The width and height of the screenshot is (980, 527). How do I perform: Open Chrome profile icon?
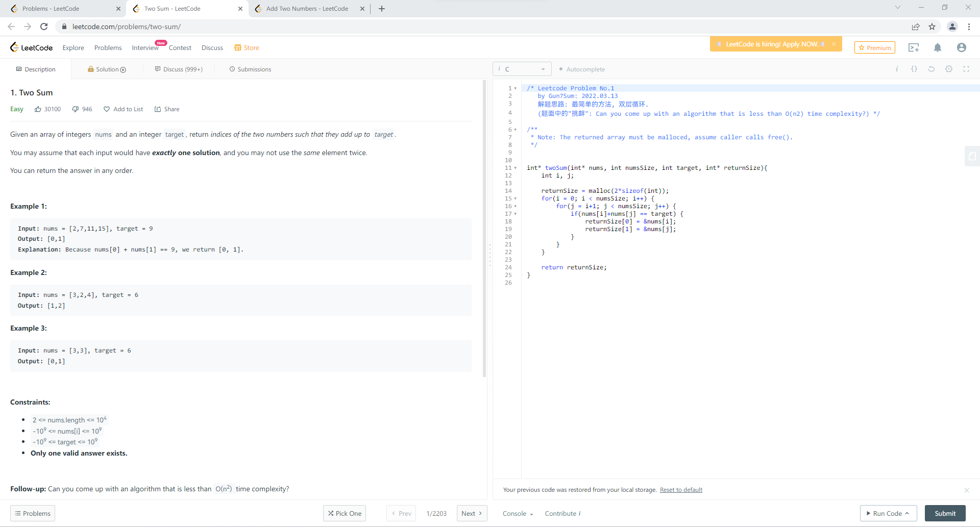(952, 27)
